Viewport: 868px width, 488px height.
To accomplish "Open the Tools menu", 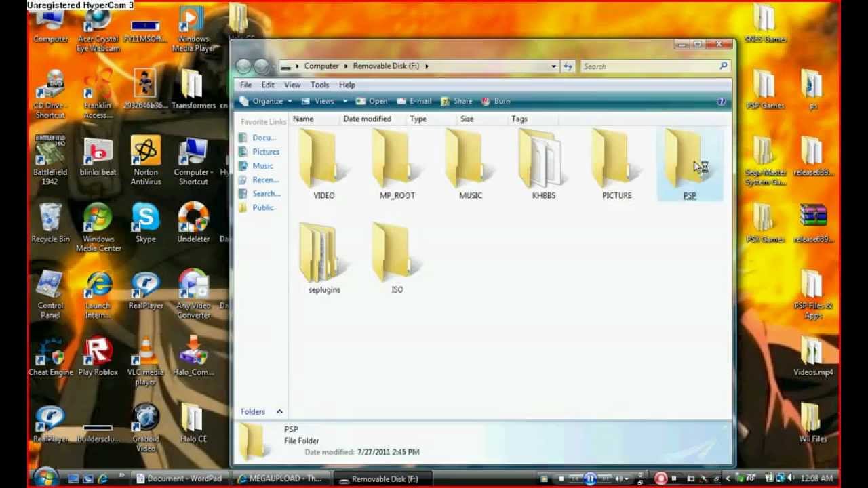I will (319, 85).
